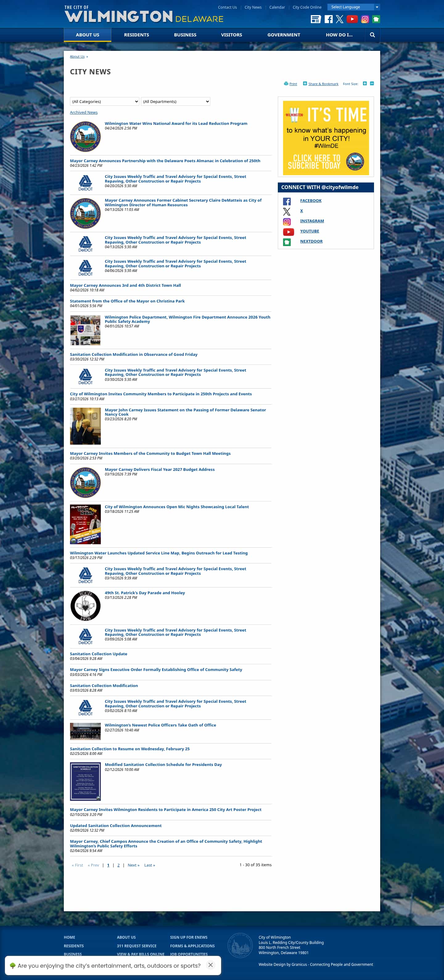Click the Share & Bookmark plus icon
Viewport: 444px width, 980px height.
(x=305, y=83)
